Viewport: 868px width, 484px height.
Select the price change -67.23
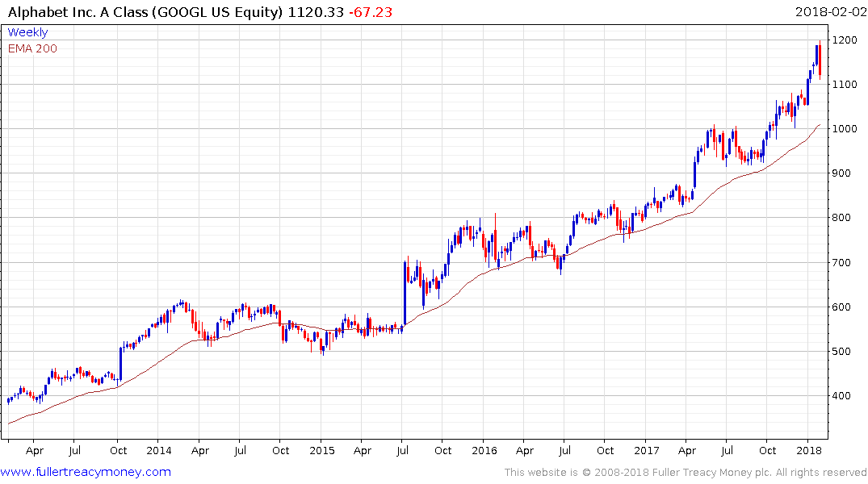(x=371, y=12)
